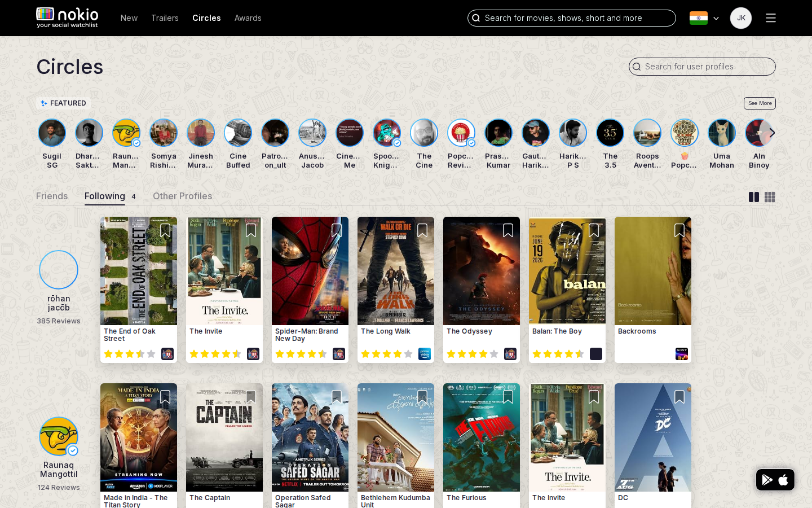Open The 3.5 featured profile

[x=610, y=133]
